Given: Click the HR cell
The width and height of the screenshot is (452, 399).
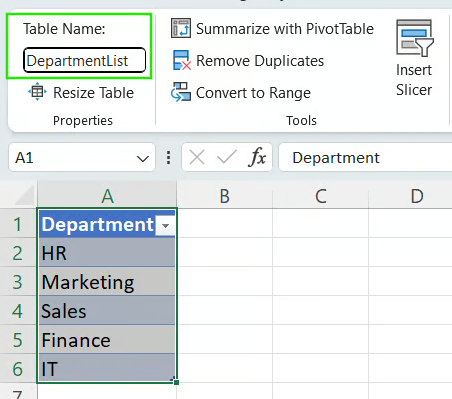Looking at the screenshot, I should pos(107,253).
